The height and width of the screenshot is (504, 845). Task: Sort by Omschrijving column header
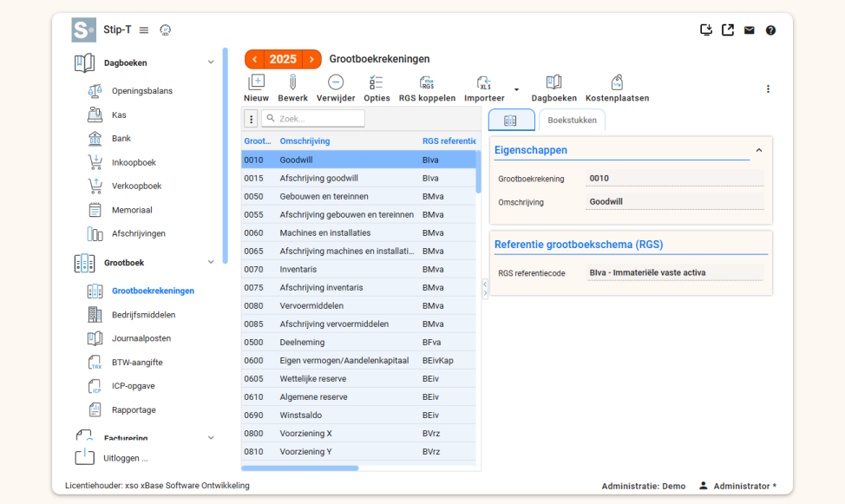pos(305,141)
